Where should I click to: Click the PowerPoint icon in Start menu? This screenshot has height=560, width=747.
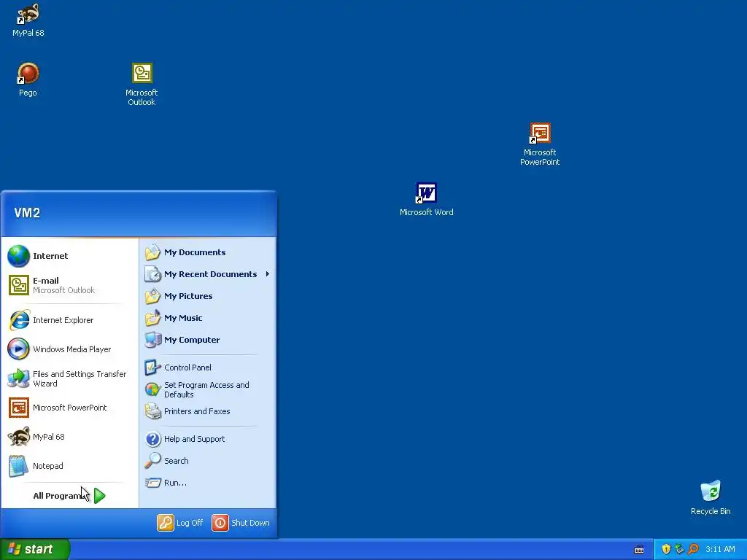pyautogui.click(x=18, y=408)
